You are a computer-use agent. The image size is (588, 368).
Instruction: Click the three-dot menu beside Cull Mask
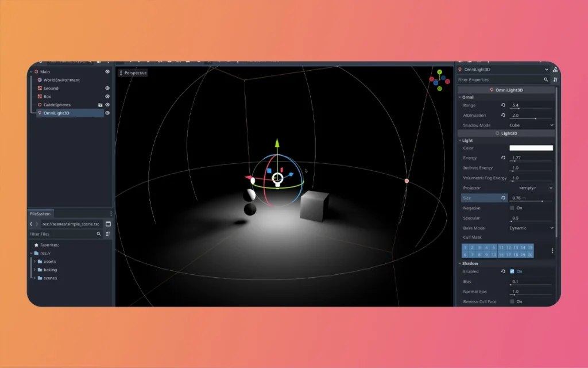coord(552,251)
